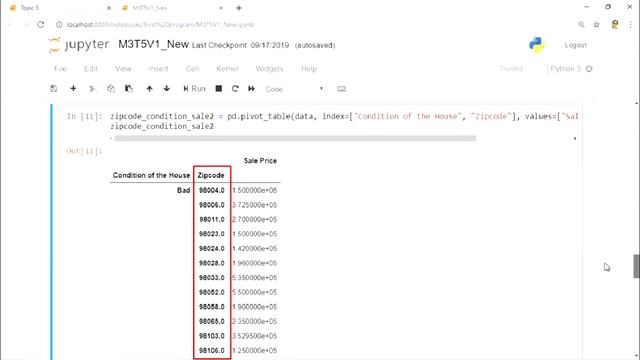The width and height of the screenshot is (640, 360).
Task: Open the Insert menu
Action: [x=158, y=69]
